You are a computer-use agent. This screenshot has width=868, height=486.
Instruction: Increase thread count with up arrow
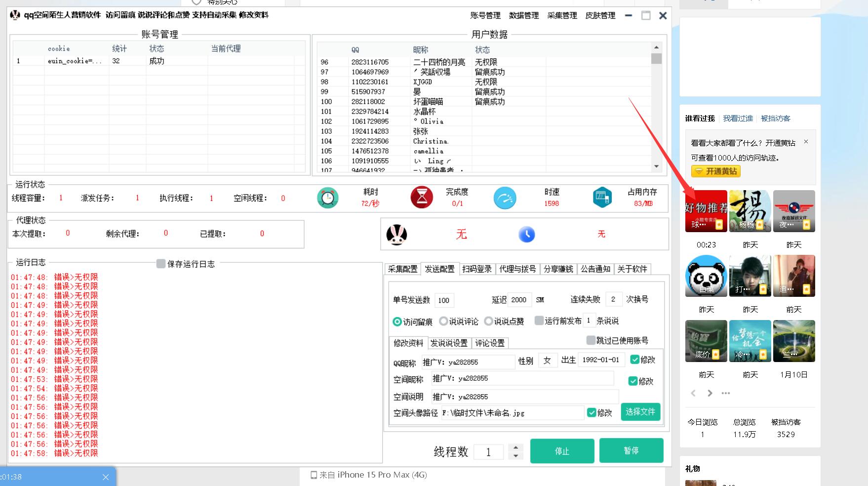(515, 447)
